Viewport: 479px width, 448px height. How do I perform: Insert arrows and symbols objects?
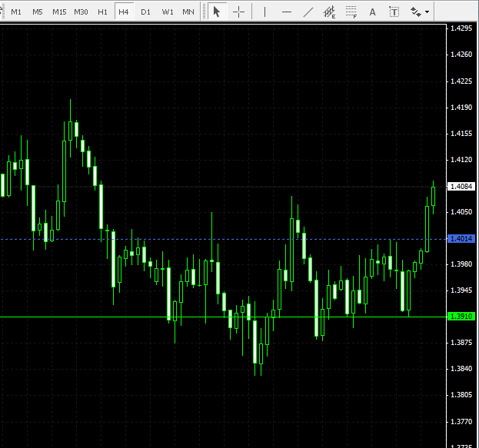click(415, 12)
